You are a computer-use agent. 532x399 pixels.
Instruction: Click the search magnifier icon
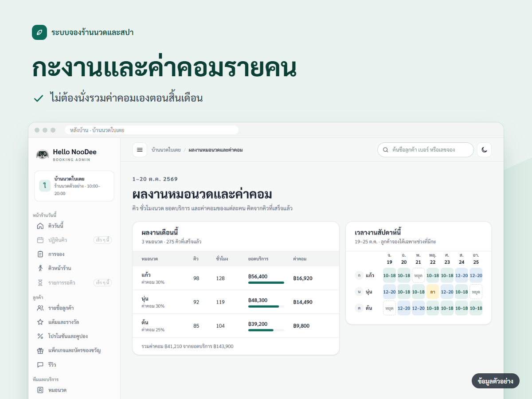(x=386, y=150)
